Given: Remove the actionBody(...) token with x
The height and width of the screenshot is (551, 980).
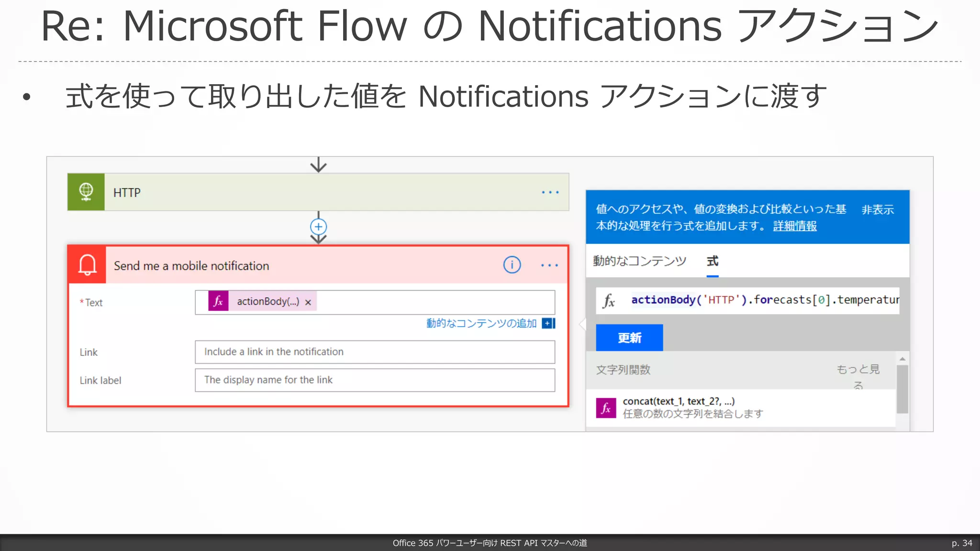Looking at the screenshot, I should coord(308,302).
